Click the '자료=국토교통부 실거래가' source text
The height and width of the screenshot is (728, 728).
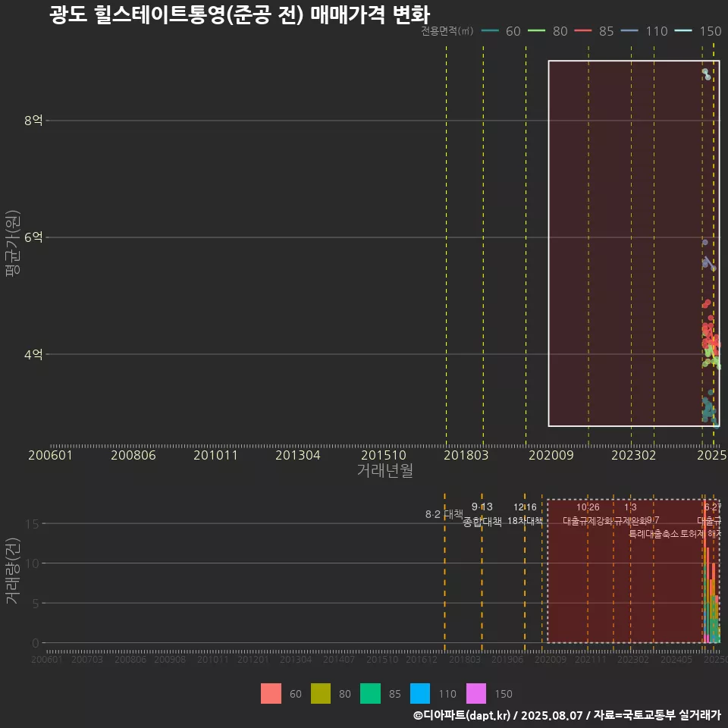657,715
